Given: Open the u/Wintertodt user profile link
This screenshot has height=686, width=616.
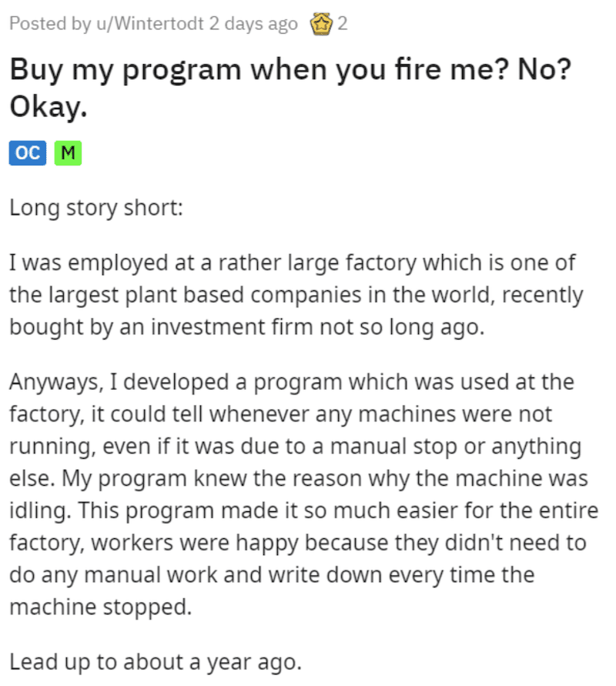Looking at the screenshot, I should click(x=150, y=24).
